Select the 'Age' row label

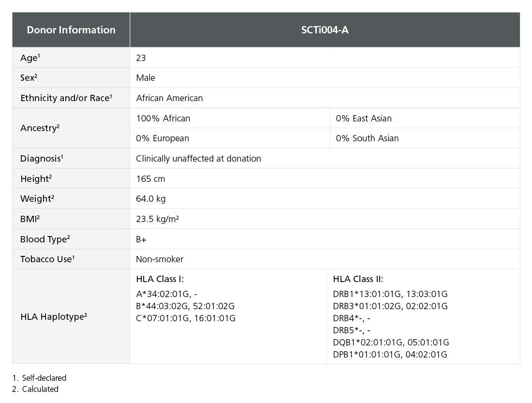[x=30, y=58]
